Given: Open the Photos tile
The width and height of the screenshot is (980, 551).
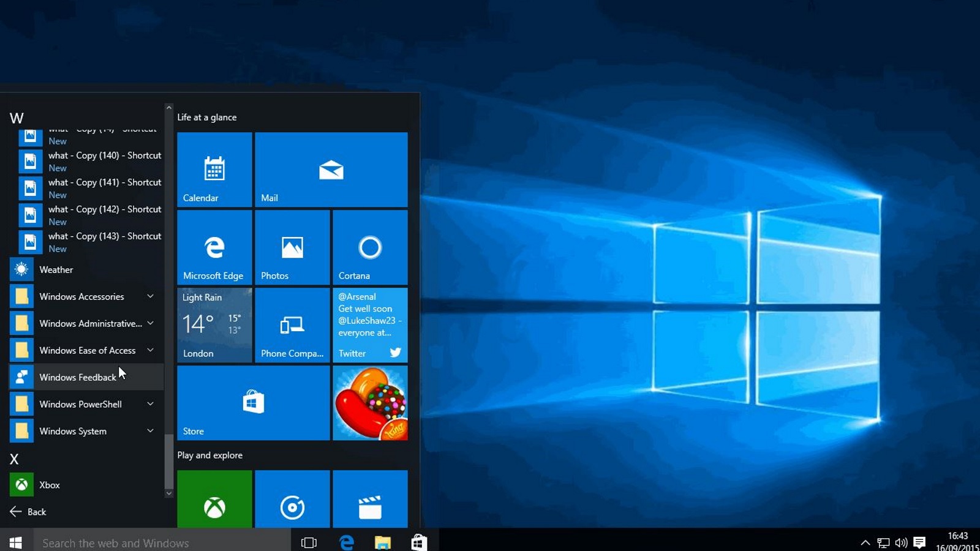Looking at the screenshot, I should pyautogui.click(x=292, y=247).
